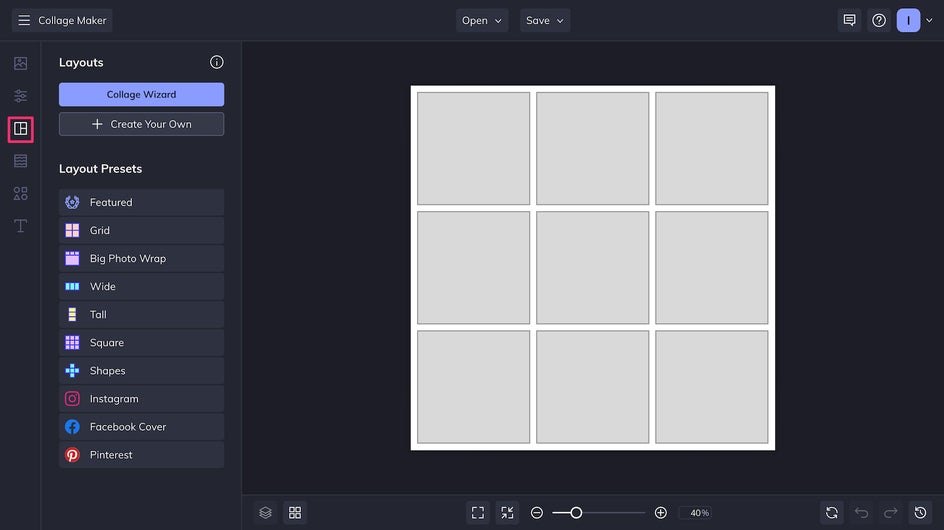The image size is (944, 530).
Task: Zoom out with the minus icon
Action: (x=537, y=513)
